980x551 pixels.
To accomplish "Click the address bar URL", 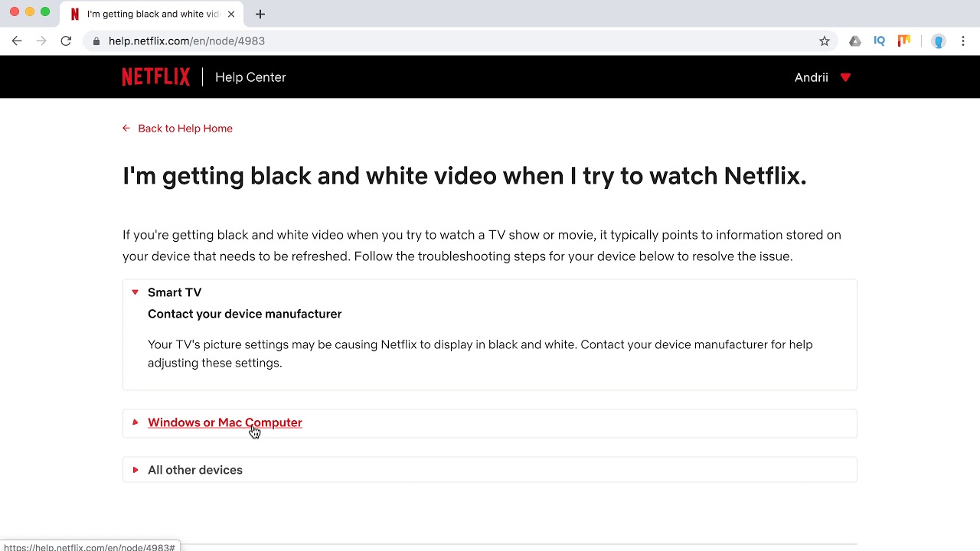I will [x=187, y=41].
